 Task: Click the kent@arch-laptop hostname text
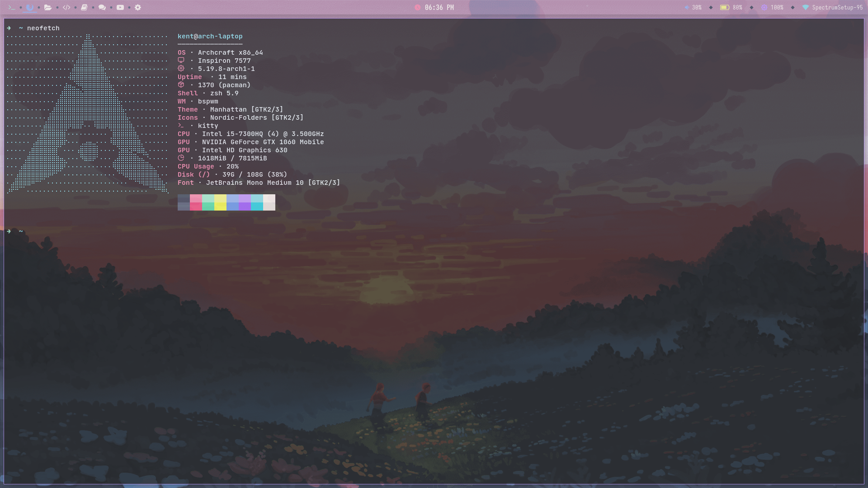tap(210, 36)
